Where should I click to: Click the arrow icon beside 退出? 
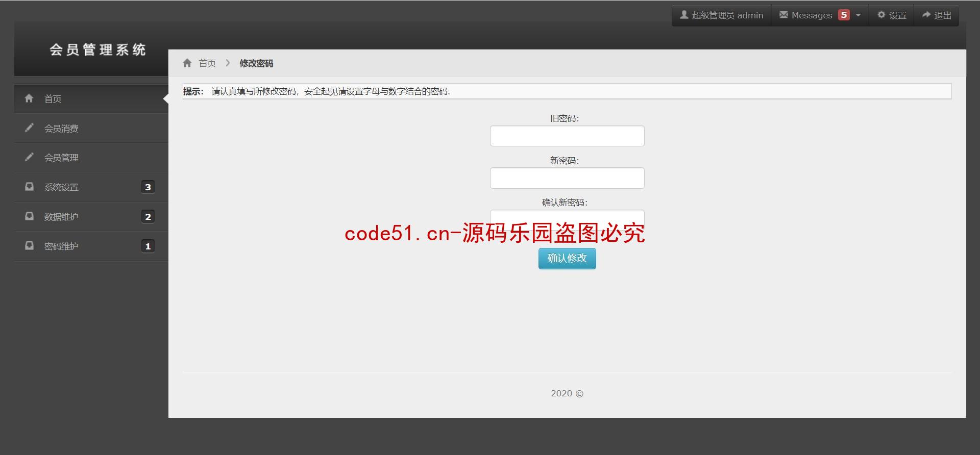926,15
